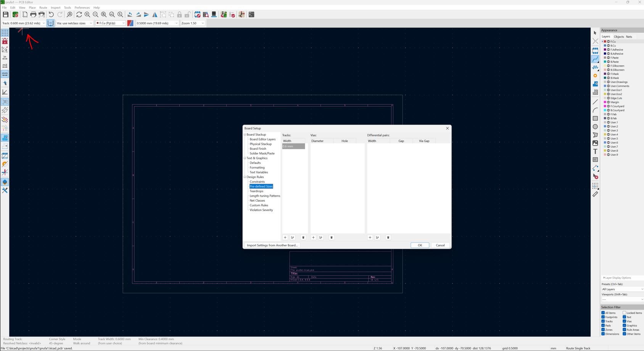The height and width of the screenshot is (351, 644).
Task: Toggle millimeters units button
Action: (x=5, y=74)
